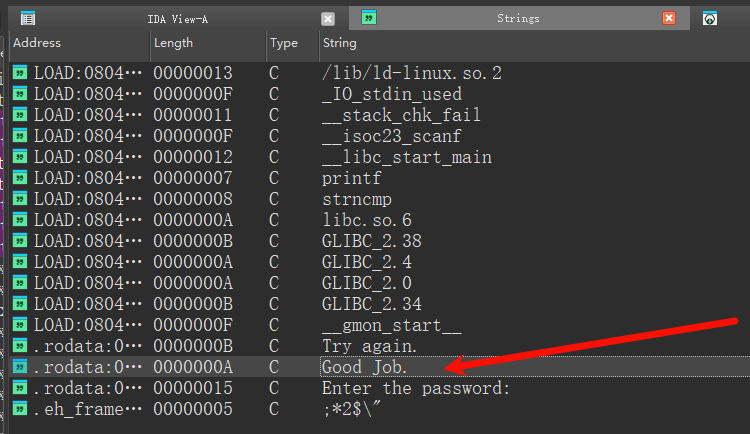Select the GLIBC_2.4 string
750x434 pixels.
[x=366, y=262]
